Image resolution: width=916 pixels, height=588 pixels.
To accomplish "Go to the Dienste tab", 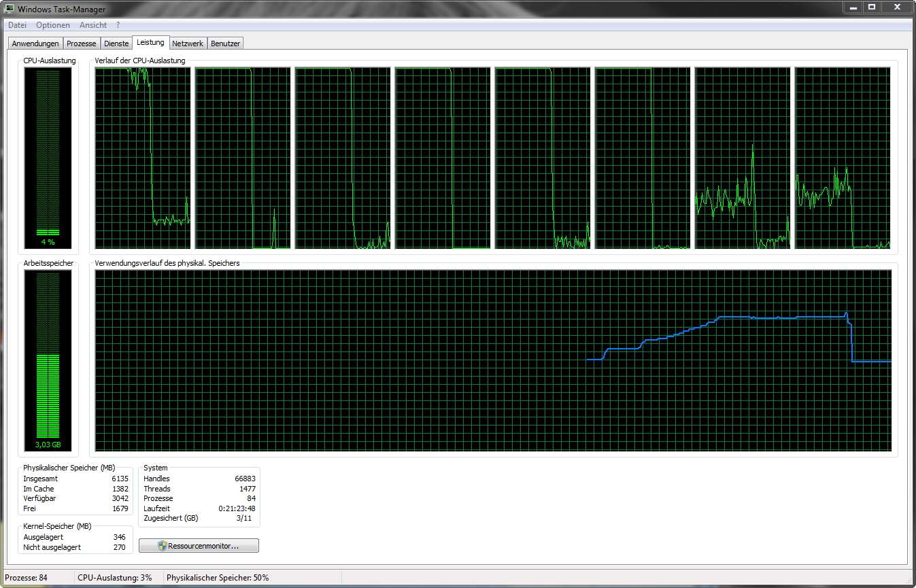I will 116,44.
